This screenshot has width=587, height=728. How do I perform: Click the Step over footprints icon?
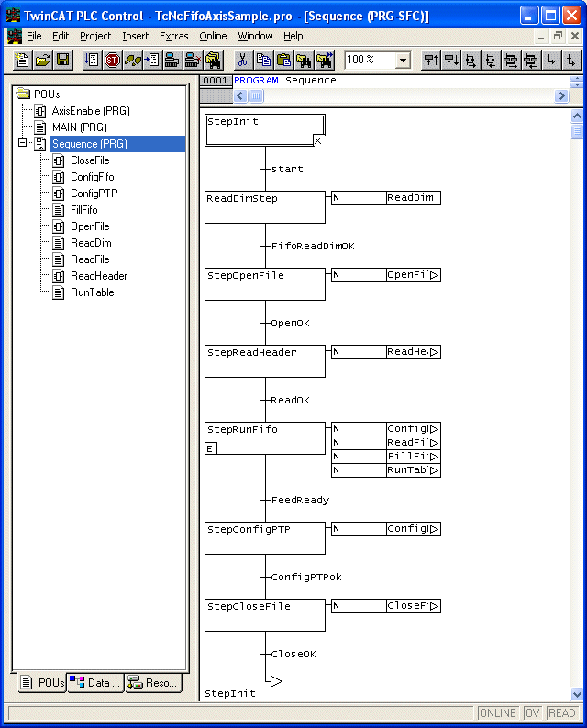pos(132,61)
